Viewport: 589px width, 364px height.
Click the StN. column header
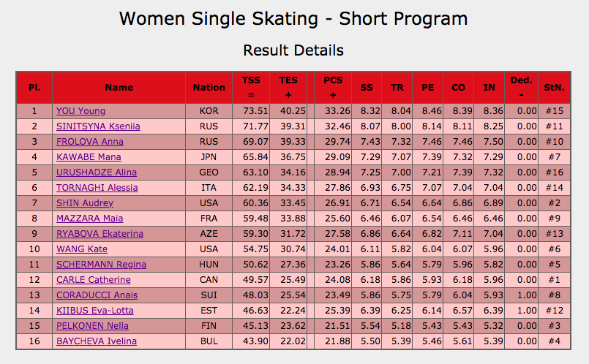[554, 88]
